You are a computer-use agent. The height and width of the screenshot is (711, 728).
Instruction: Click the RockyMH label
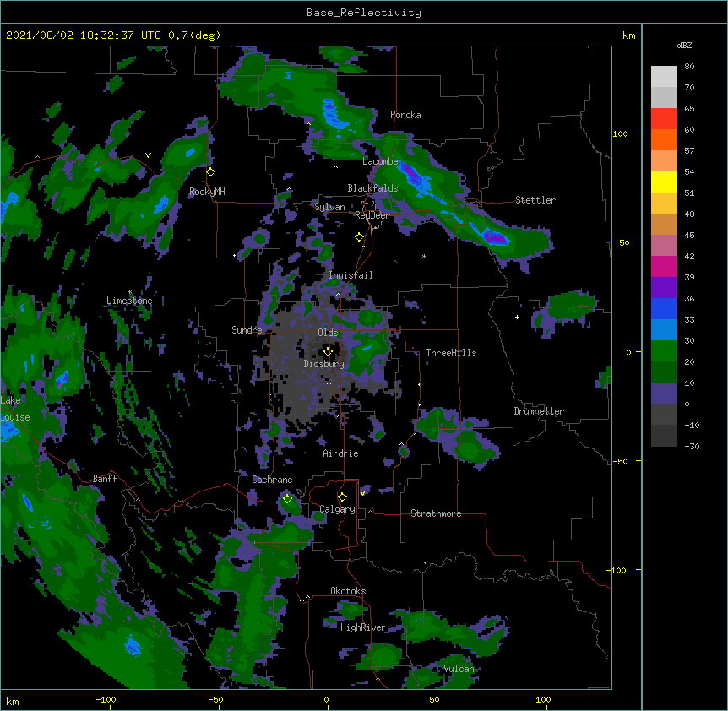(x=207, y=192)
